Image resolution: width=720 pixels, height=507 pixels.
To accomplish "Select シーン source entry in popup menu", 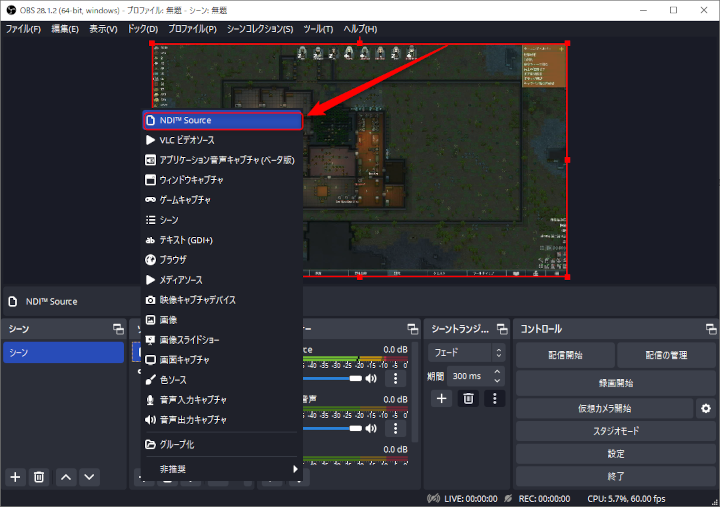I will (x=222, y=220).
